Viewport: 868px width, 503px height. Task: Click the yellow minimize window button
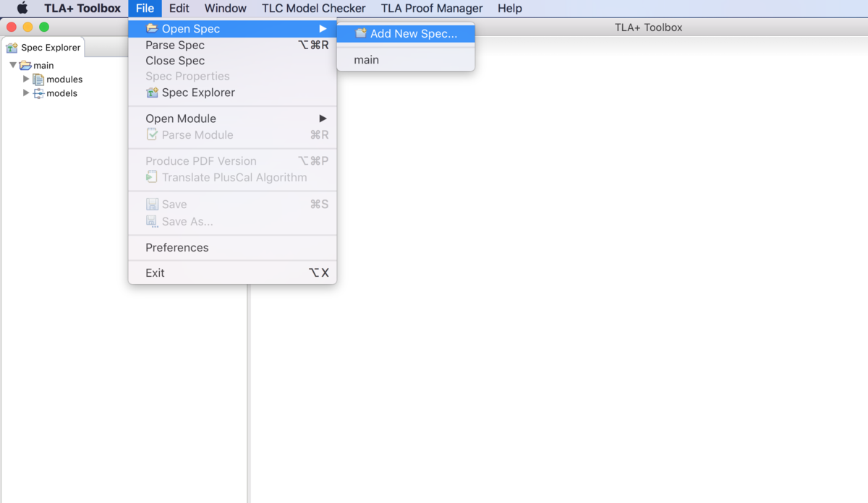28,27
